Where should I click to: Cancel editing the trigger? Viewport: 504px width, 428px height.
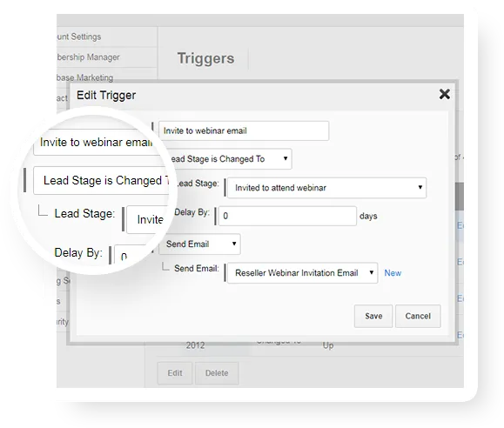tap(418, 316)
